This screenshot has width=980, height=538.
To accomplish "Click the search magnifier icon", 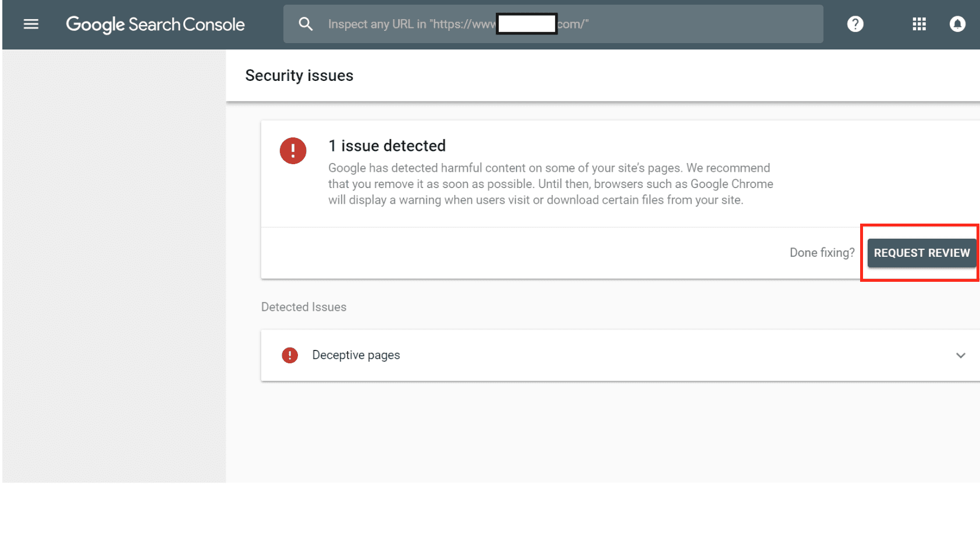I will [x=306, y=24].
